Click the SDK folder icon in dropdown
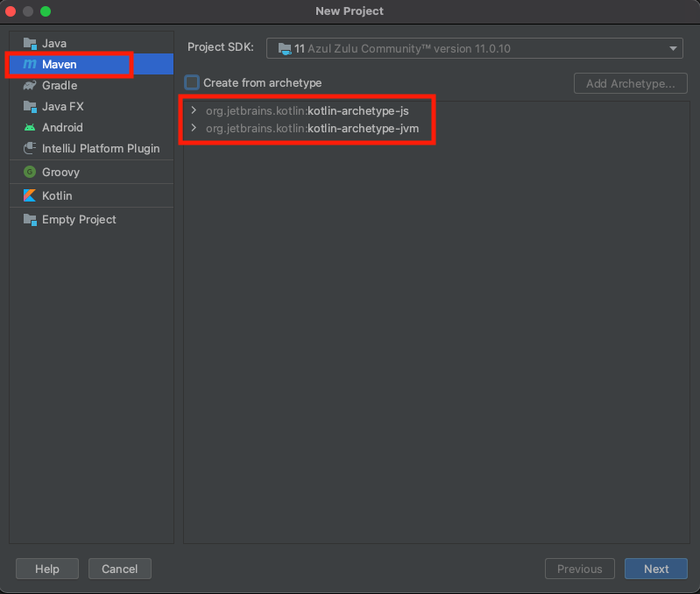Viewport: 700px width, 594px height. point(285,49)
